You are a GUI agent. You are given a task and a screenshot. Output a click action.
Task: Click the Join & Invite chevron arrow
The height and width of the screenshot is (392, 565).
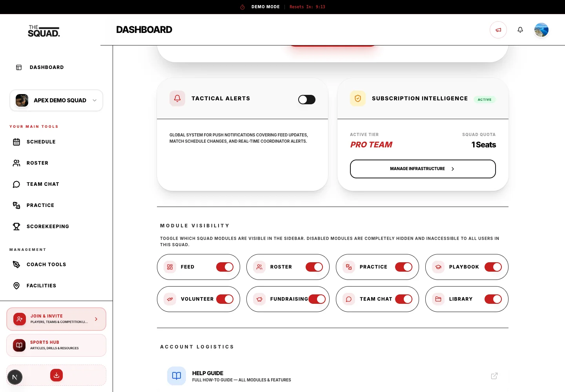pos(96,319)
